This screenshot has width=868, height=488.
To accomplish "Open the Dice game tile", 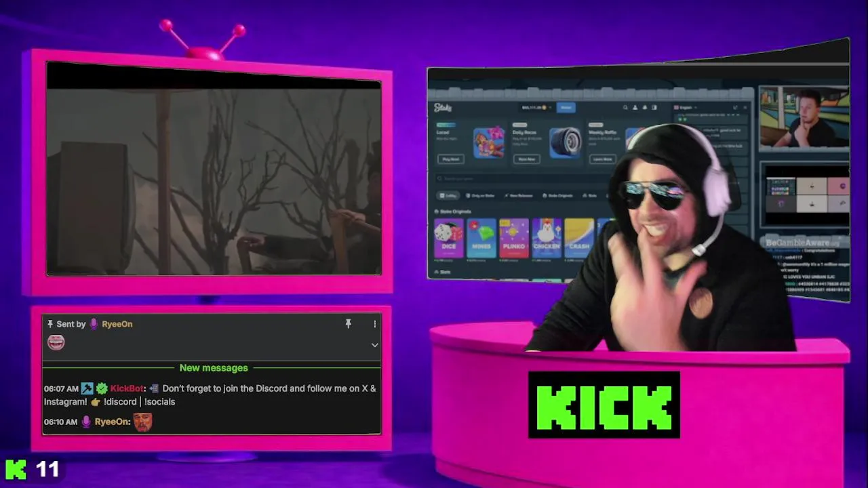I will pos(448,238).
